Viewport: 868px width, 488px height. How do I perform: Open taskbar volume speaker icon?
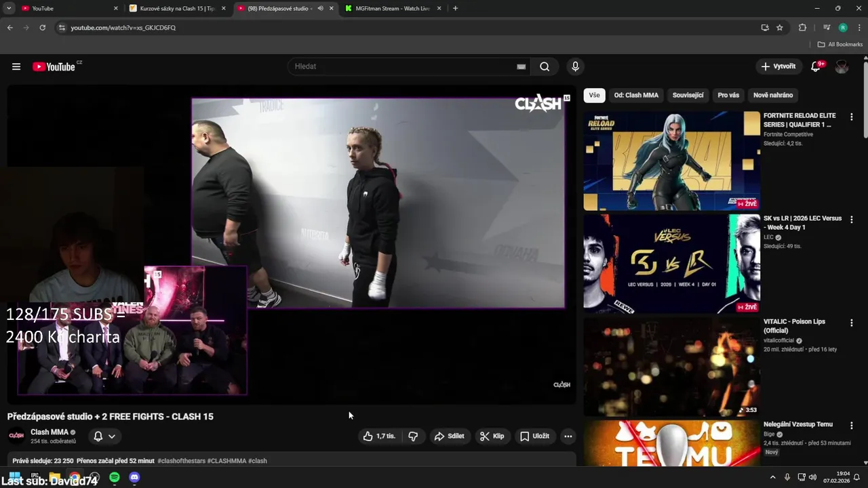point(813,477)
